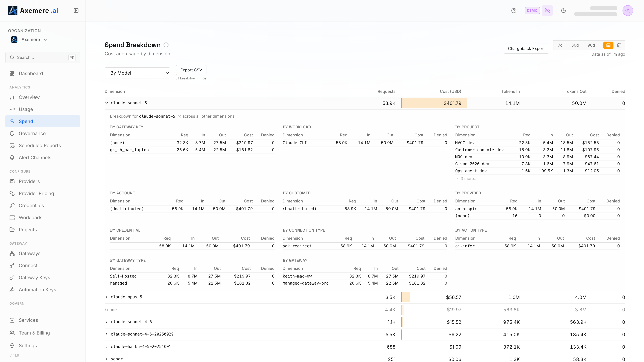Screen dimensions: 644x362
Task: Click the Workloads server icon
Action: point(12,218)
